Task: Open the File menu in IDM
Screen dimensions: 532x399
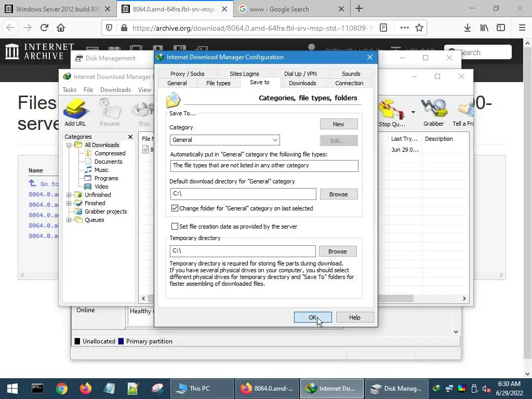Action: (x=88, y=90)
